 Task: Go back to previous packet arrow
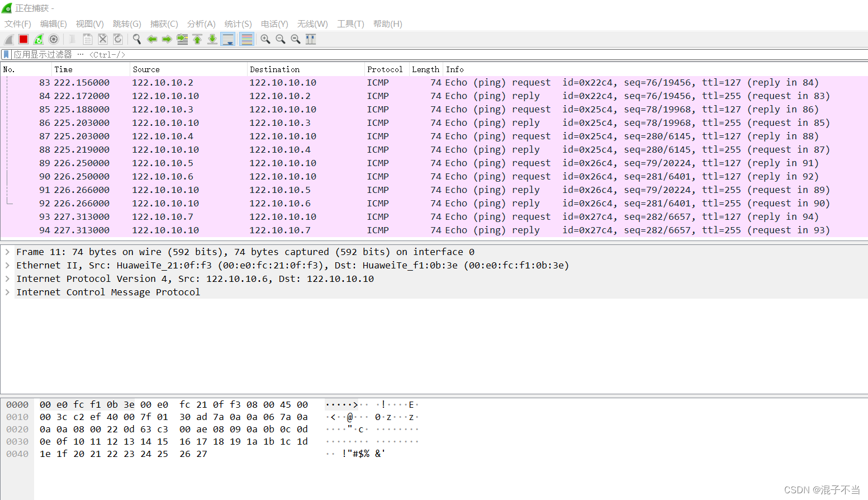pos(151,39)
